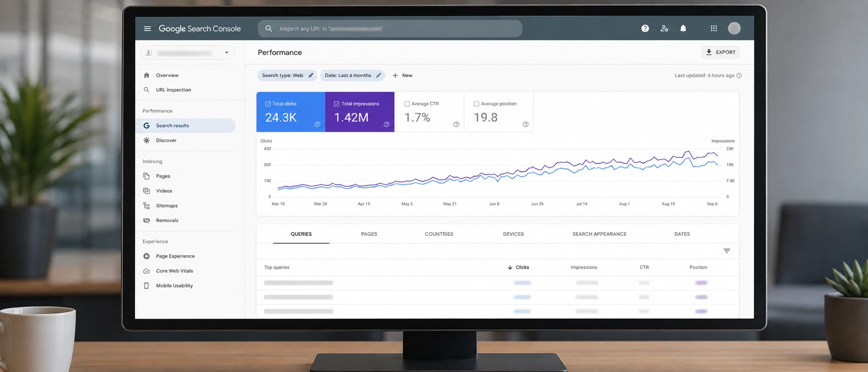Switch to the DEVICES tab
This screenshot has width=868, height=372.
pyautogui.click(x=513, y=234)
